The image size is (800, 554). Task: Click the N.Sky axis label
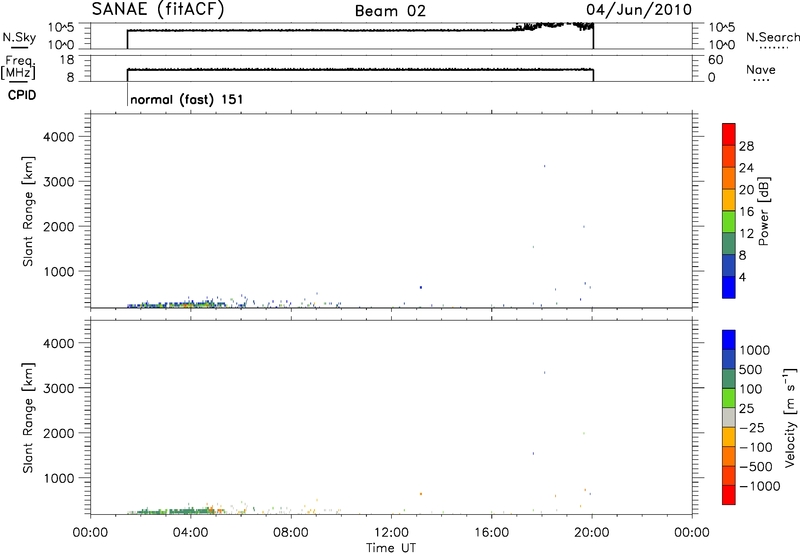(x=19, y=37)
